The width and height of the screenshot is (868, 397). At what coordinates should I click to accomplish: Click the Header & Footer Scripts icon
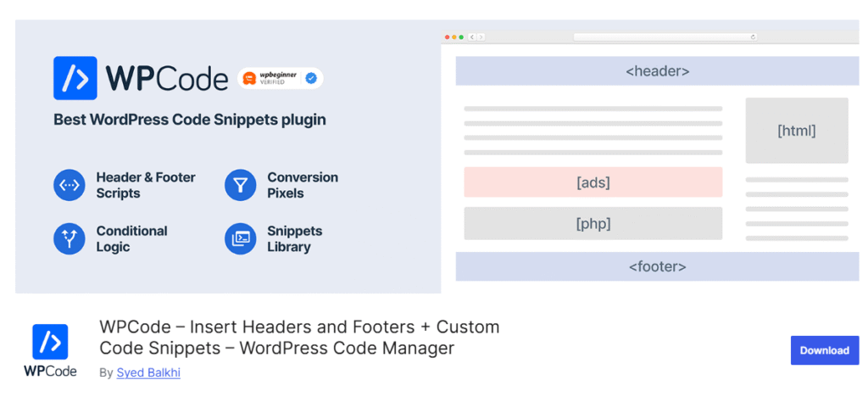(70, 185)
